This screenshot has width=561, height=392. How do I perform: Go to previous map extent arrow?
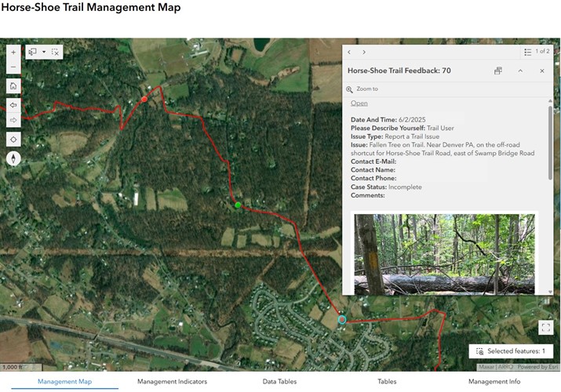[13, 105]
